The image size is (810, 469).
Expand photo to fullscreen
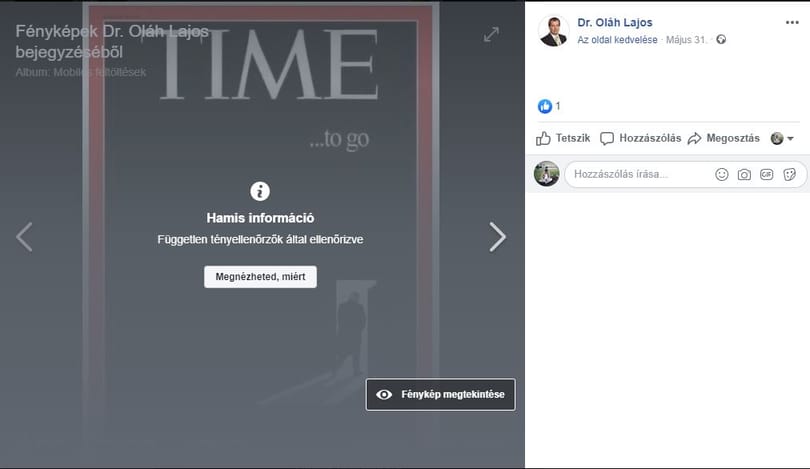pos(491,35)
